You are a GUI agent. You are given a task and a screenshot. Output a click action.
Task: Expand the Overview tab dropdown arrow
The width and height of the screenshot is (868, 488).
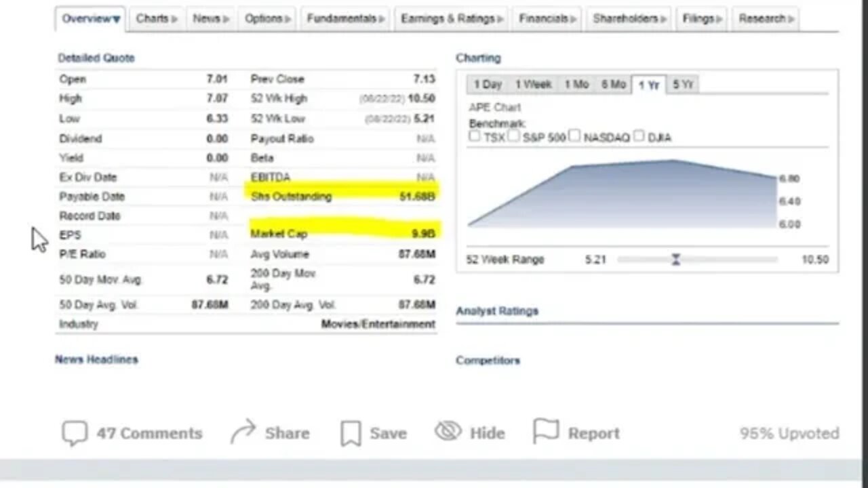[117, 20]
